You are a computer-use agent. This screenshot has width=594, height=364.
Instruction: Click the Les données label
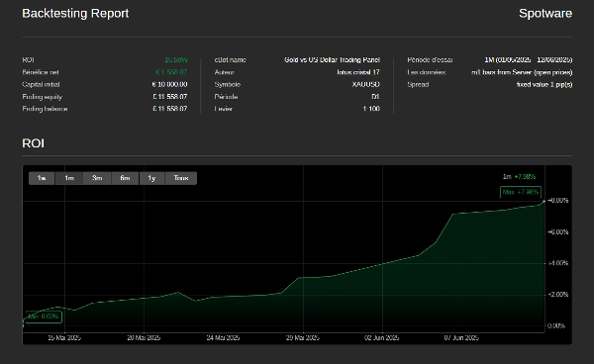[x=427, y=72]
